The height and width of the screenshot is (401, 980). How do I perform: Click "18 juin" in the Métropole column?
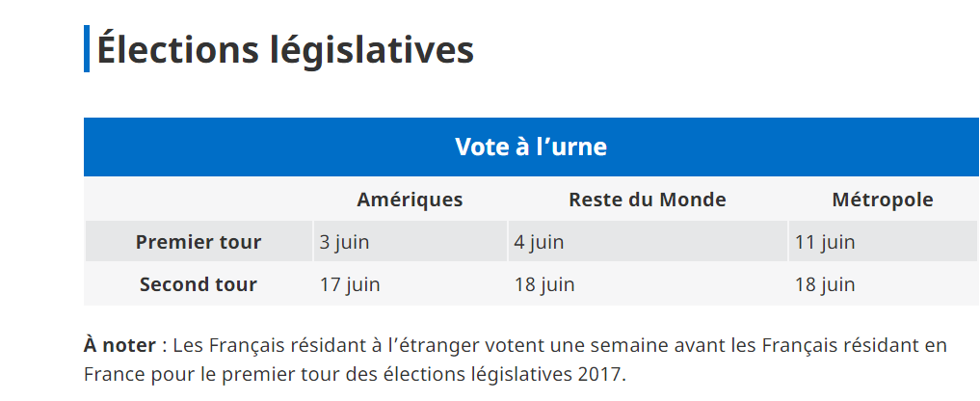[825, 284]
